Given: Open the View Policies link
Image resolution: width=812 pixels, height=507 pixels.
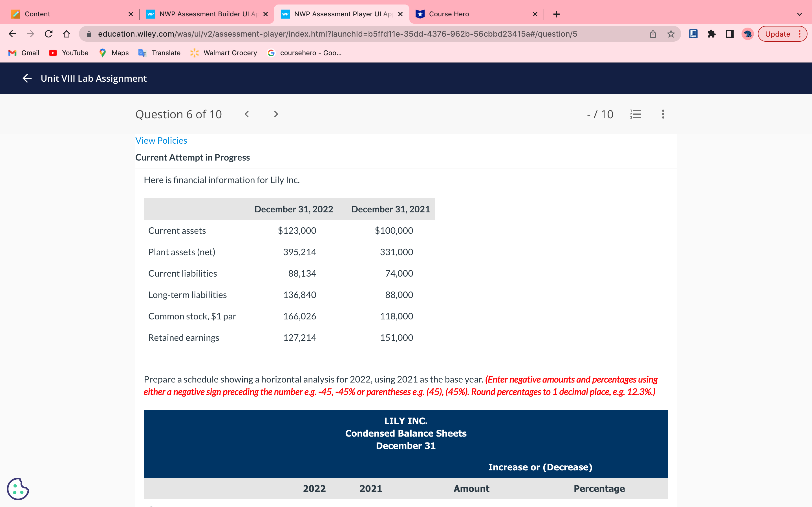Looking at the screenshot, I should click(x=161, y=141).
